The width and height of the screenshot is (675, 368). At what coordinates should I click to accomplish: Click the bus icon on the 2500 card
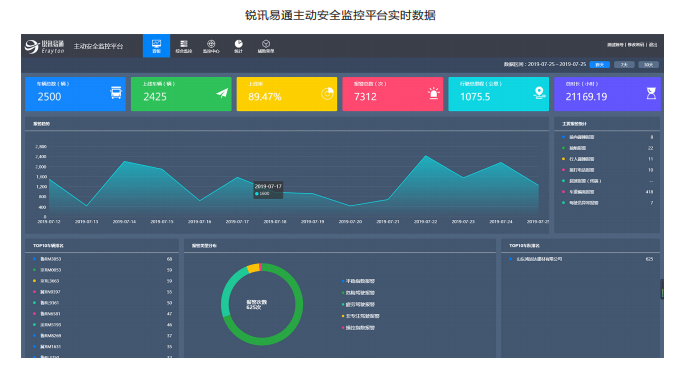point(116,93)
